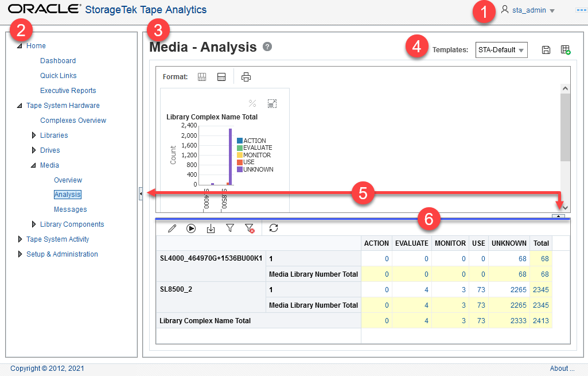This screenshot has height=376, width=588.
Task: Click the tall purple SL8500 chart bar
Action: coord(230,157)
